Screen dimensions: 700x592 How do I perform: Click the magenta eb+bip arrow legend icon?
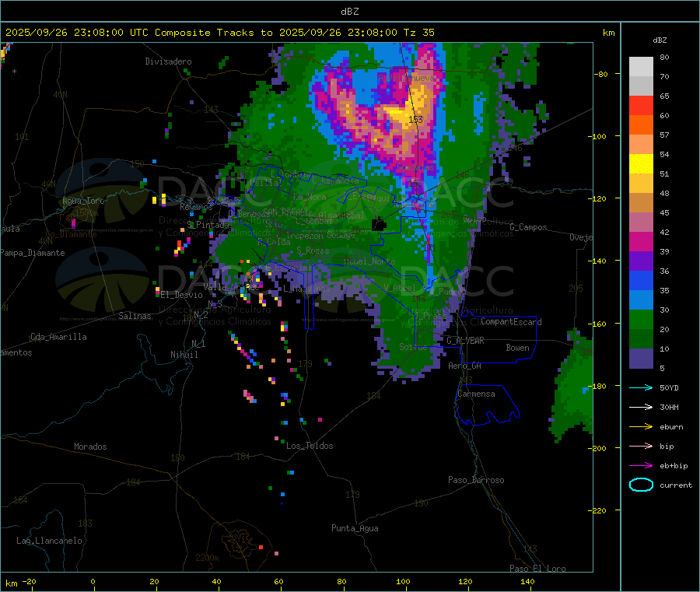coord(641,466)
